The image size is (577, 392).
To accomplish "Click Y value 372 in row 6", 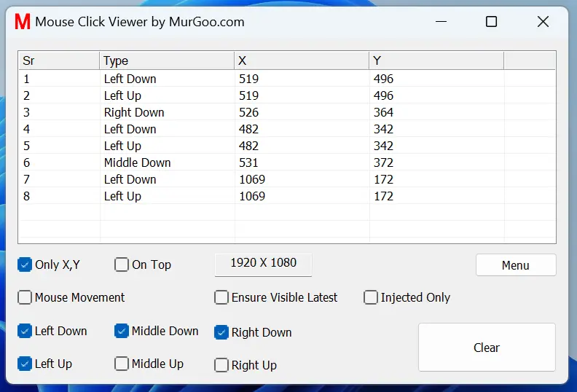I will [x=383, y=162].
